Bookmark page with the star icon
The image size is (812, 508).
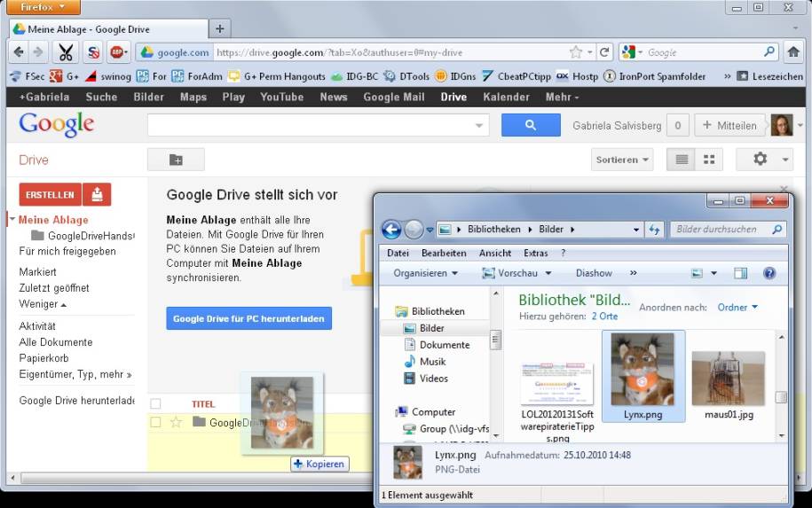point(576,52)
